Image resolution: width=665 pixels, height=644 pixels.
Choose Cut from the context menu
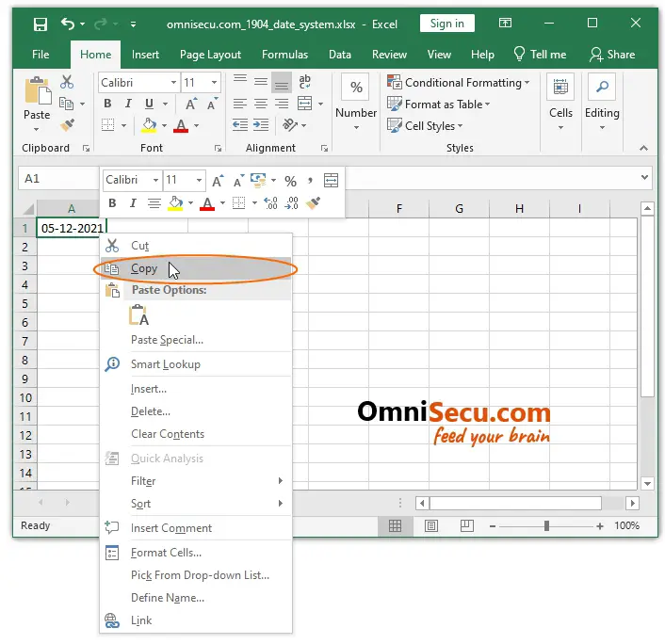(x=196, y=246)
